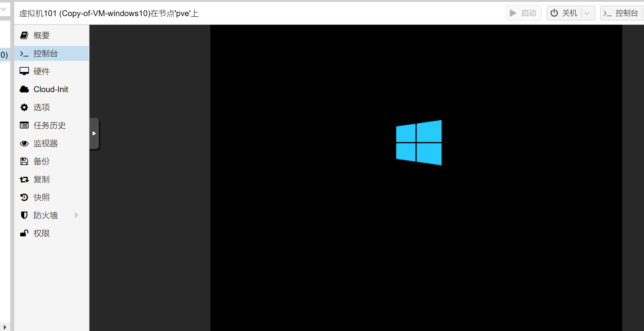Open the 概要 summary page

coord(52,35)
